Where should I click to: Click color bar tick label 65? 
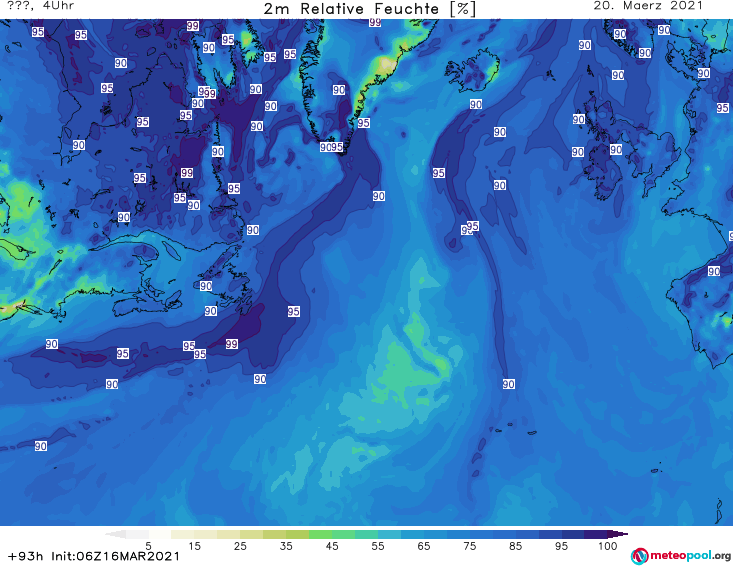pyautogui.click(x=424, y=546)
